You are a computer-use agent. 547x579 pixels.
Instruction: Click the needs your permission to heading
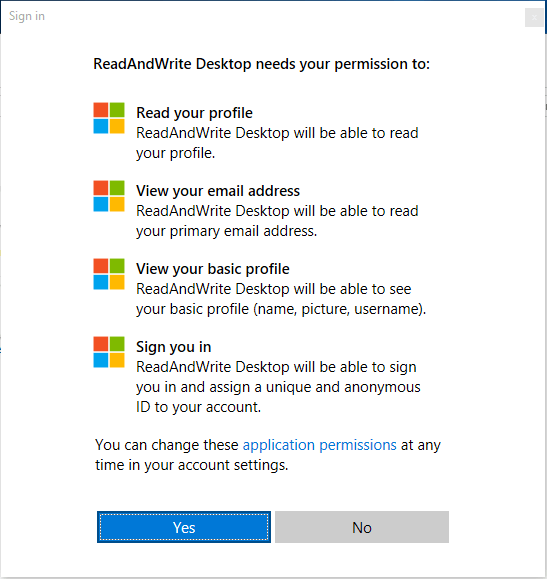pyautogui.click(x=261, y=64)
